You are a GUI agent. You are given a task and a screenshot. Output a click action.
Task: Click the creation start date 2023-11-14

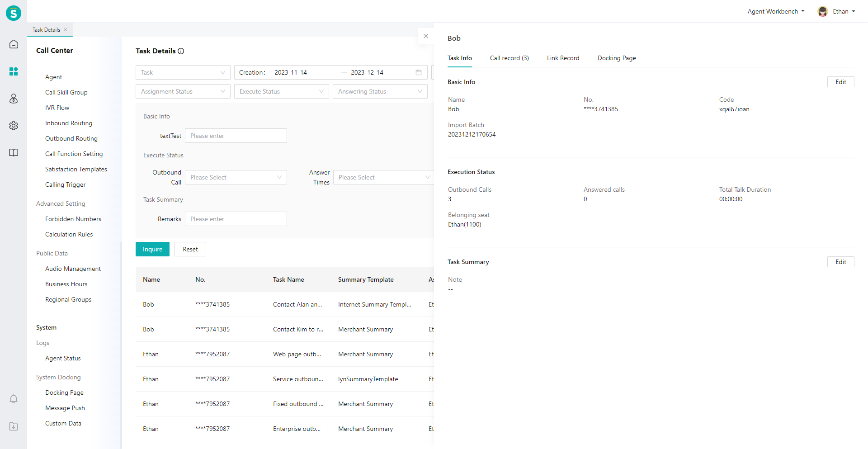click(291, 72)
